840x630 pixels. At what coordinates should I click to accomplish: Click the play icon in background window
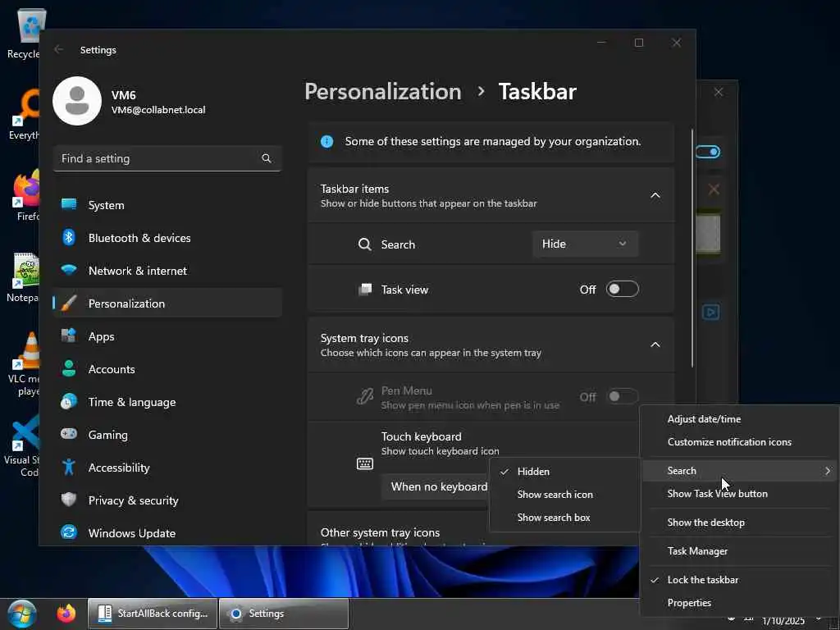[x=710, y=312]
